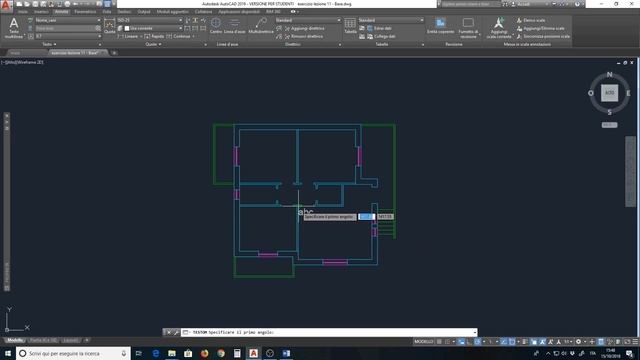The image size is (640, 360).
Task: Open Word from the taskbar
Action: point(286,353)
